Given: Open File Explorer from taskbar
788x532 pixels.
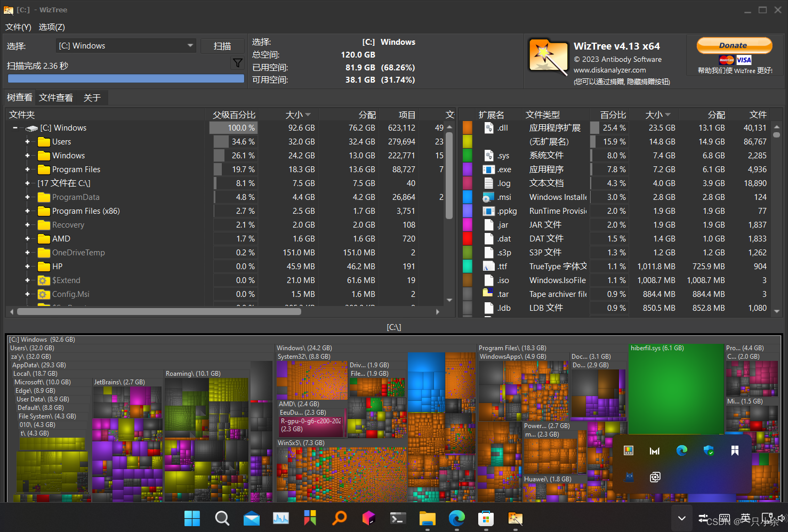Looking at the screenshot, I should [x=428, y=518].
